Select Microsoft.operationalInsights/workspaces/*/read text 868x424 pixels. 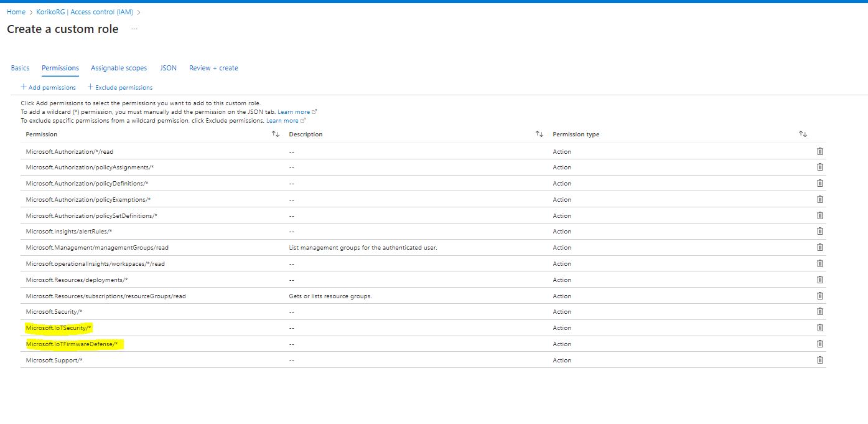pyautogui.click(x=95, y=264)
